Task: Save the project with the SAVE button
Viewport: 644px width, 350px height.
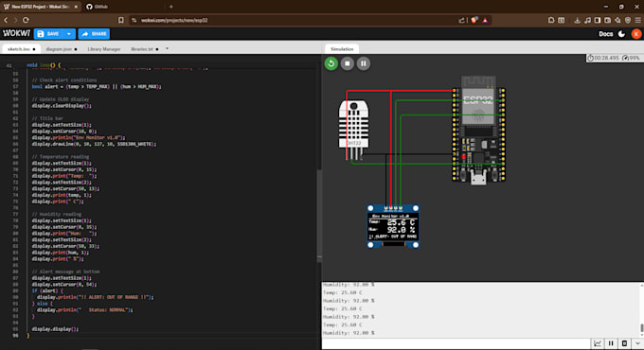Action: click(49, 34)
